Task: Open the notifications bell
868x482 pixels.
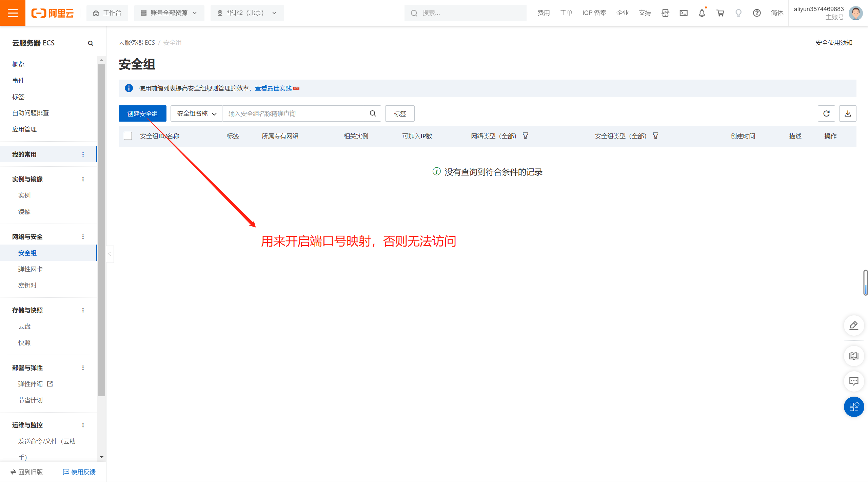Action: pos(702,13)
